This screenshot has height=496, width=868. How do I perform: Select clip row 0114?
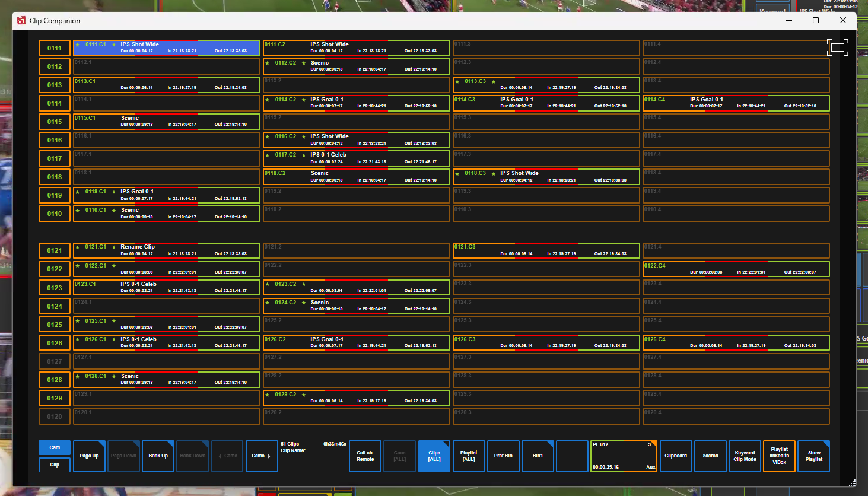click(55, 103)
